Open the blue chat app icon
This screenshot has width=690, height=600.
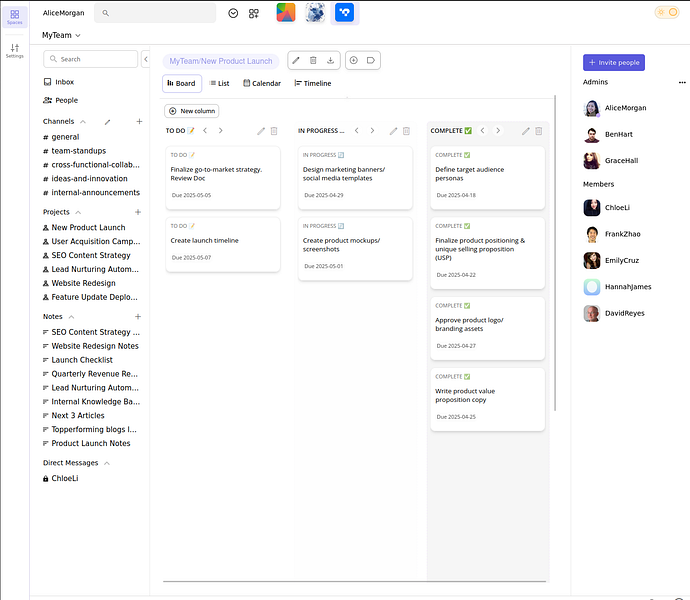tap(345, 12)
